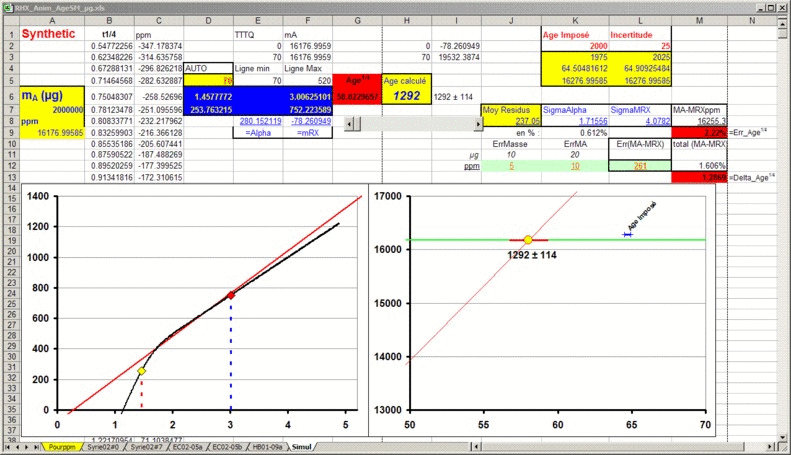Jump to first sheet tab arrow

[x=8, y=447]
